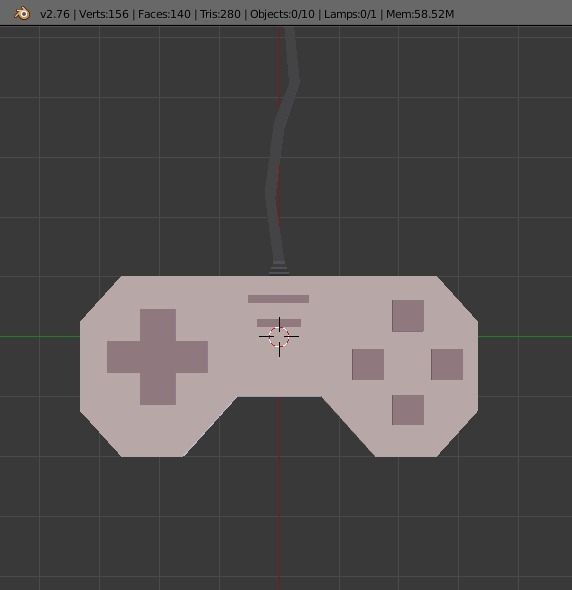
Task: Click the Faces:140 statistic
Action: 164,14
